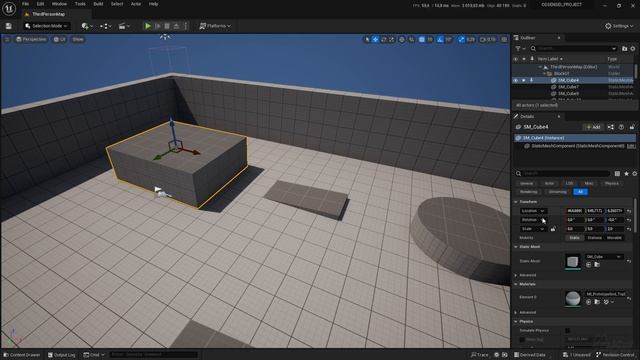
Task: Toggle grid snapping in viewport
Action: click(x=422, y=39)
